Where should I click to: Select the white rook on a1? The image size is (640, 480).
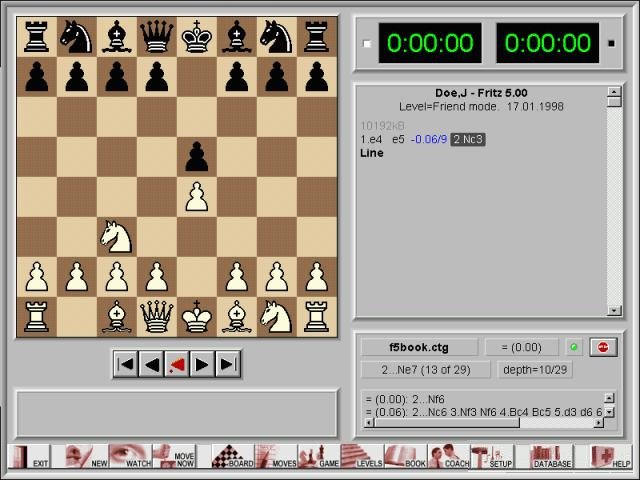[37, 317]
